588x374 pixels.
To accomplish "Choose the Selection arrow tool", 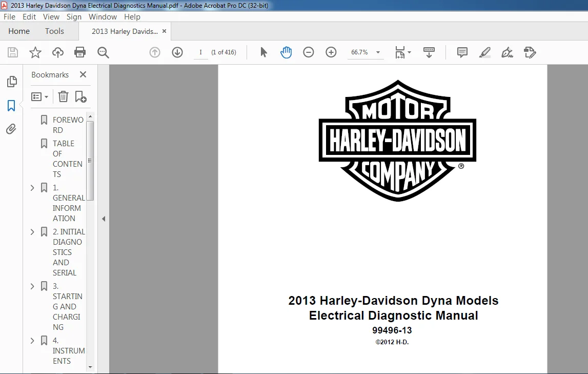I will click(263, 52).
